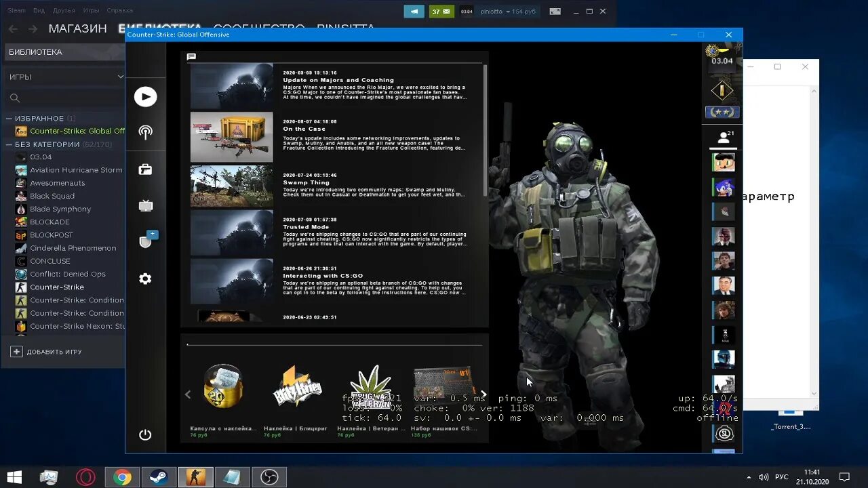Open the Watch TV icon in CS:GO
The height and width of the screenshot is (488, 868).
point(145,205)
